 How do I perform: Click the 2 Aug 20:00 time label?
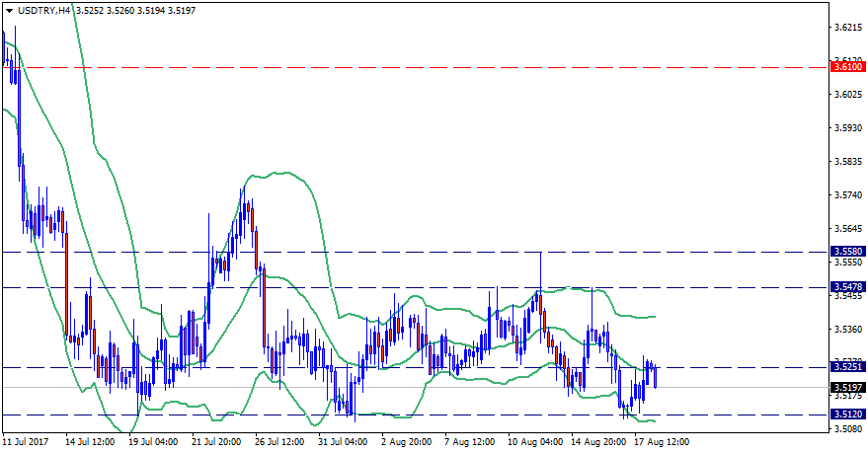(x=405, y=443)
